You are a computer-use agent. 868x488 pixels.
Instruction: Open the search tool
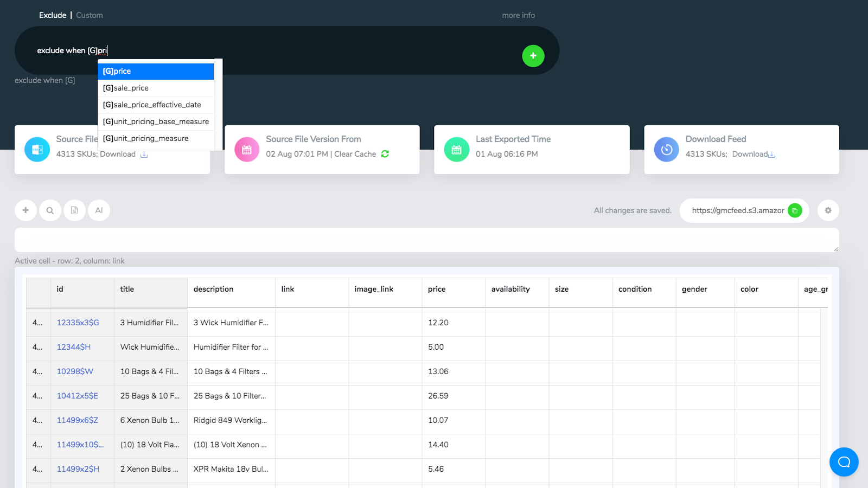pyautogui.click(x=50, y=210)
